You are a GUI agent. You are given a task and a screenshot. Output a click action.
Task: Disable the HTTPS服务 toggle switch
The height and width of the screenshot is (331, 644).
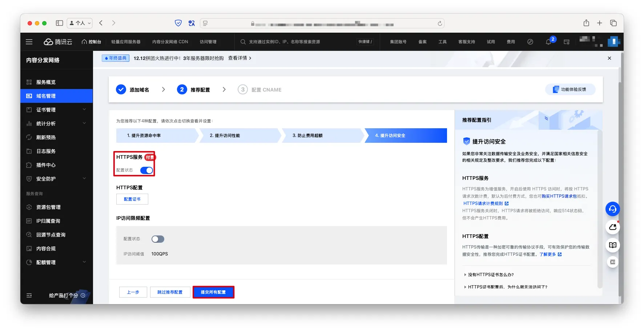click(146, 170)
